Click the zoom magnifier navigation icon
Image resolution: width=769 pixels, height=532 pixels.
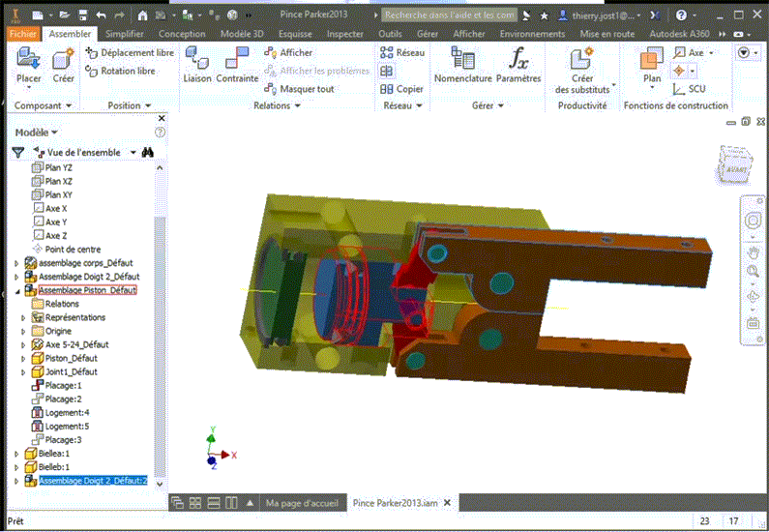pos(753,271)
